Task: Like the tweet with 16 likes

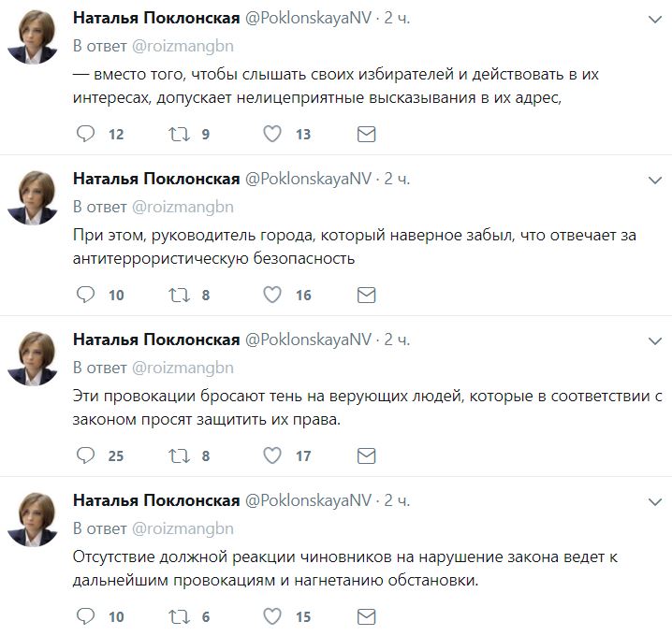Action: [x=272, y=296]
